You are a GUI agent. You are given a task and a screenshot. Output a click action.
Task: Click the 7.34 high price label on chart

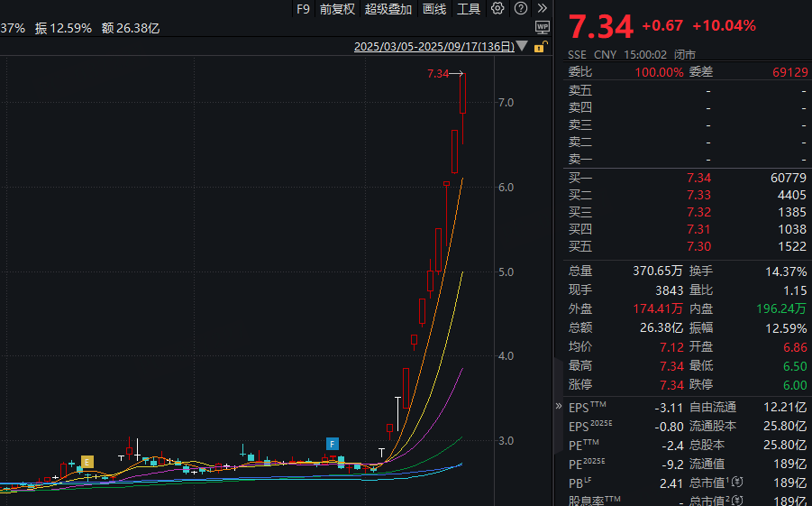pyautogui.click(x=437, y=74)
